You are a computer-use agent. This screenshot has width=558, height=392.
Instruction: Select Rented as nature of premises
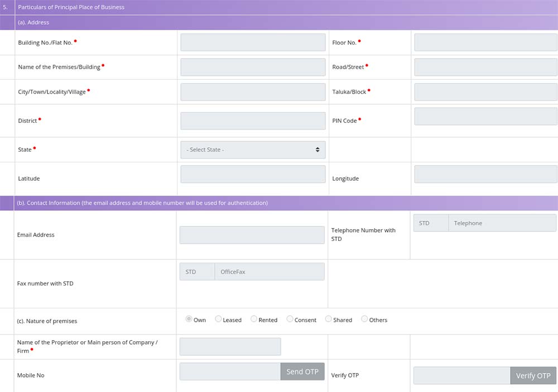(254, 319)
